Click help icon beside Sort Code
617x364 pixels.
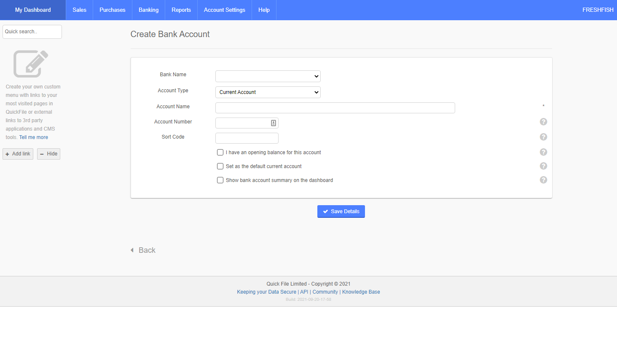click(x=543, y=137)
